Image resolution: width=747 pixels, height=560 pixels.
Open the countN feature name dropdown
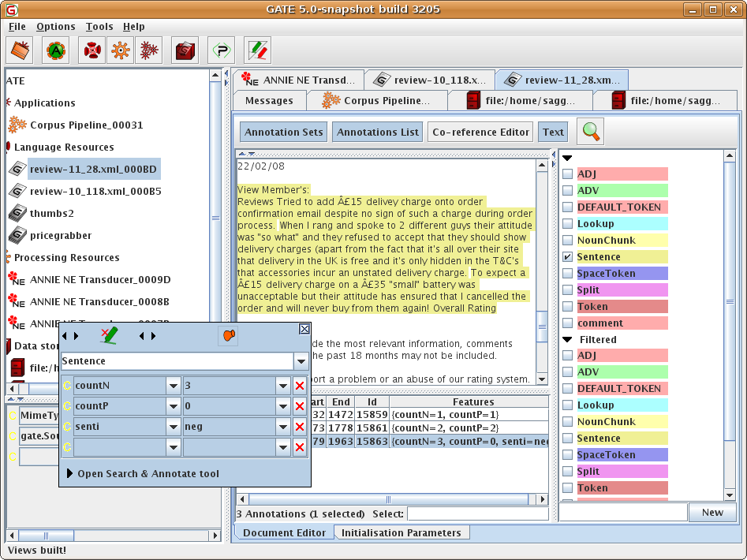(x=174, y=385)
